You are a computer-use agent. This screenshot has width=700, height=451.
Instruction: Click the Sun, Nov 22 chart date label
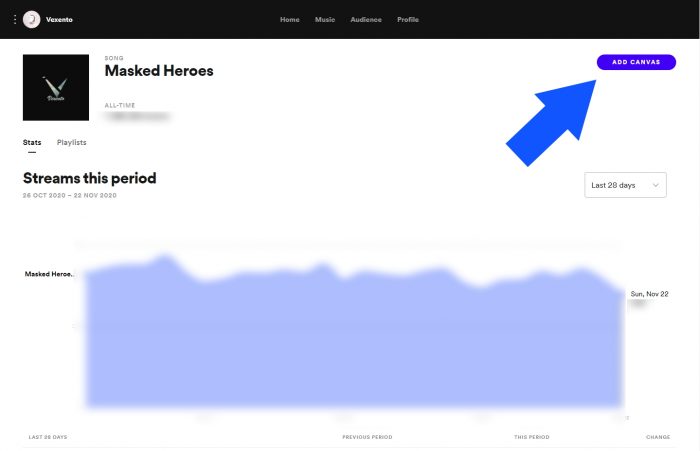click(x=648, y=293)
